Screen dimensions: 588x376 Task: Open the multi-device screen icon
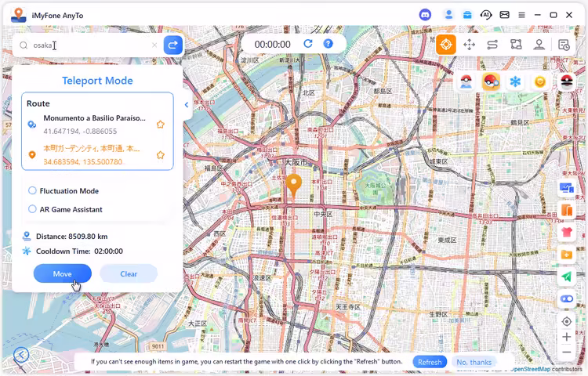(x=567, y=188)
